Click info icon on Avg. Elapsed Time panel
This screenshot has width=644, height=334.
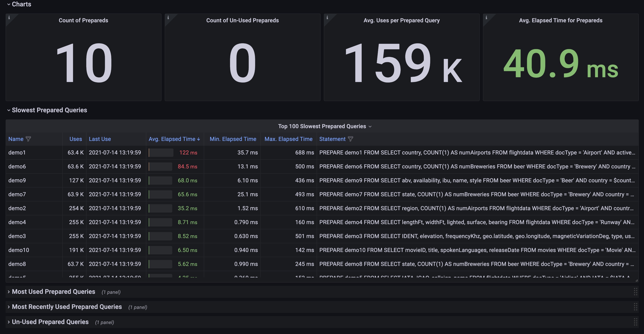[x=486, y=18]
